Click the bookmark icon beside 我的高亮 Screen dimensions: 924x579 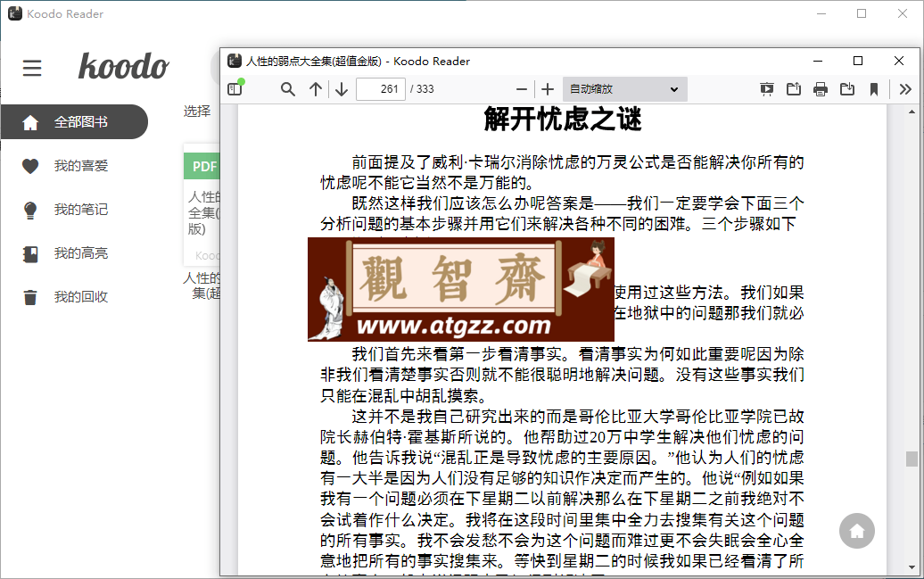click(30, 254)
